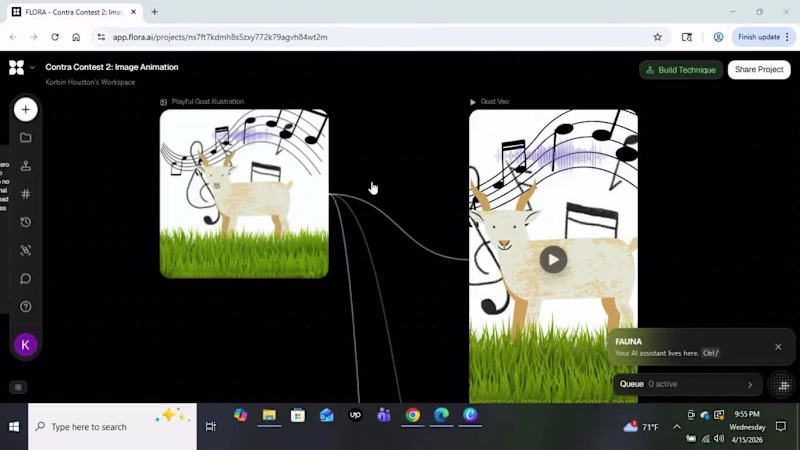
Task: Click the hashtag icon in sidebar
Action: pos(26,194)
